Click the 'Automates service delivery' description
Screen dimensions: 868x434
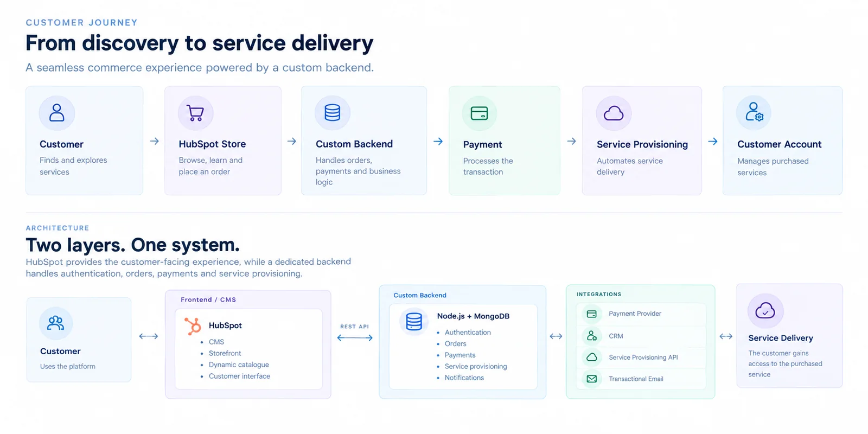point(630,167)
